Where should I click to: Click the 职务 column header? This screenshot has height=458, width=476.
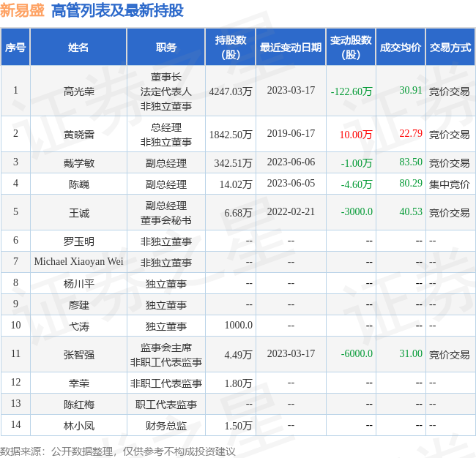pos(166,48)
